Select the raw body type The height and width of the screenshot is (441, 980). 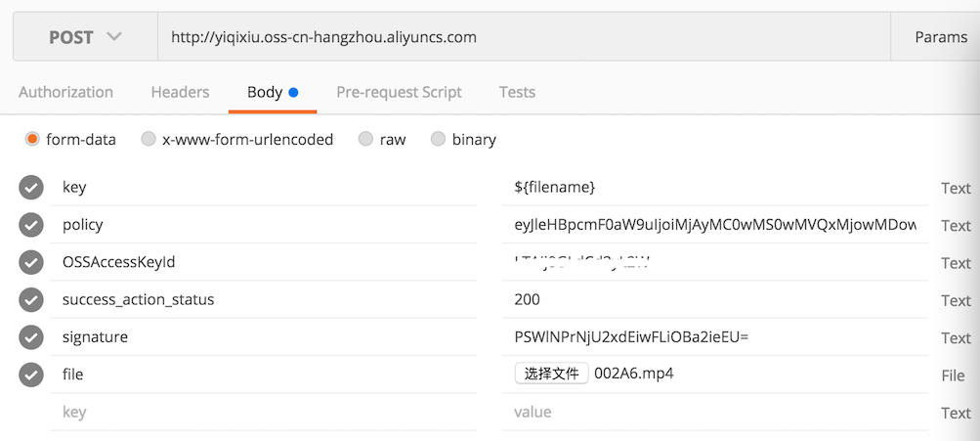(365, 140)
